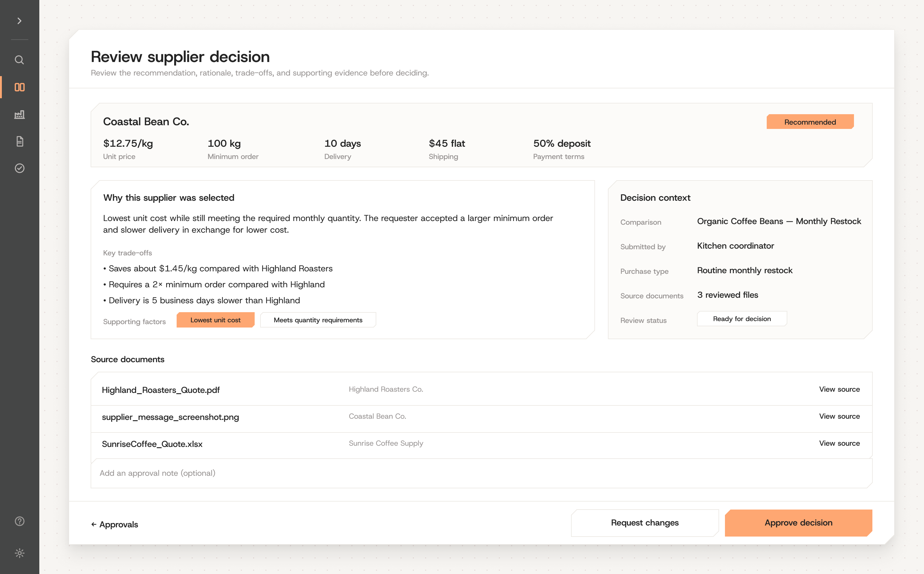Select the comparison columns icon in sidebar
Viewport: 924px width, 574px height.
(x=19, y=87)
